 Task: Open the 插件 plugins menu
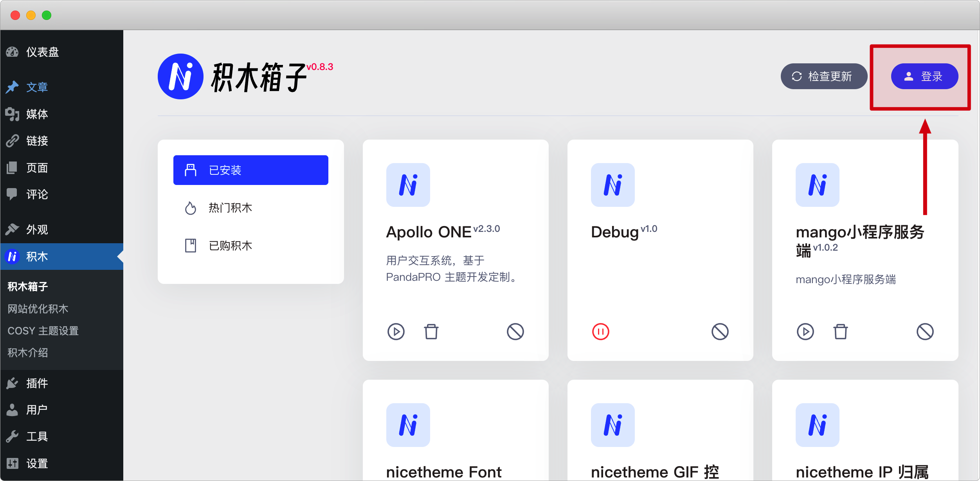pyautogui.click(x=61, y=383)
